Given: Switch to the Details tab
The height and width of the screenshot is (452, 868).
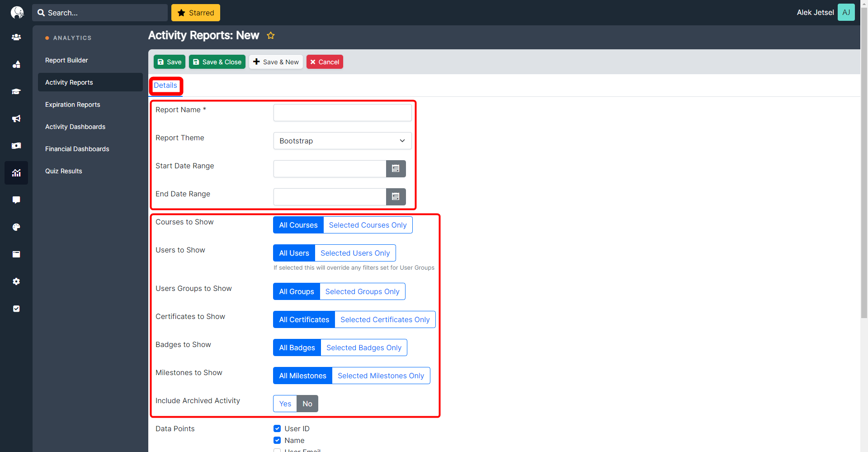Looking at the screenshot, I should pyautogui.click(x=165, y=86).
